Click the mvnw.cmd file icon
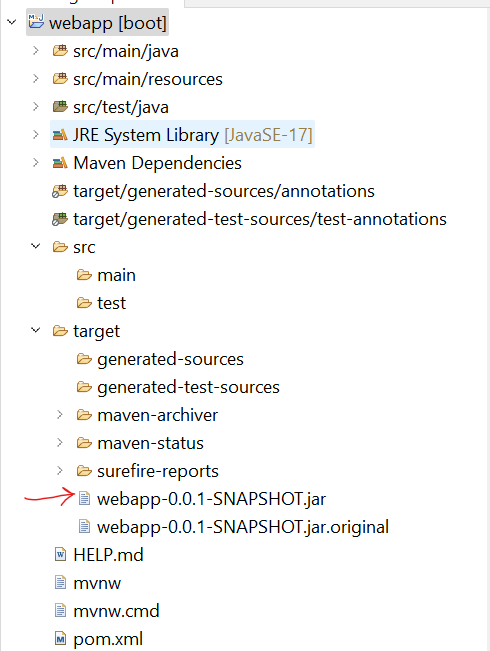The width and height of the screenshot is (490, 651). click(61, 611)
